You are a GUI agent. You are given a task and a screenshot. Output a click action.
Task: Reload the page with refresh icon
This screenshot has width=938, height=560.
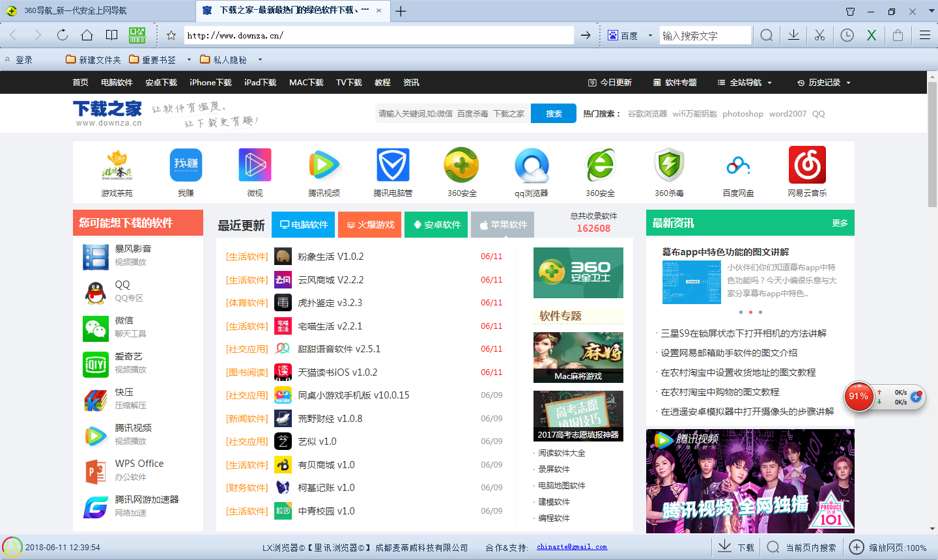pos(62,35)
